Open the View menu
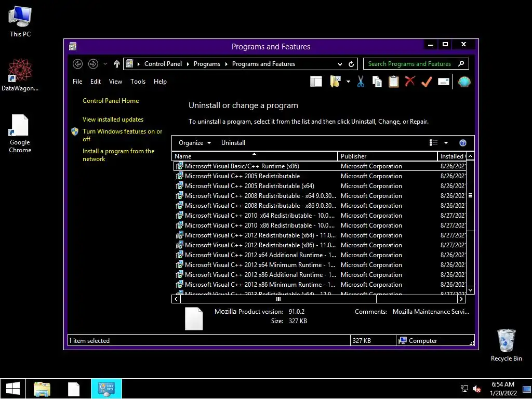The height and width of the screenshot is (399, 532). coord(115,82)
